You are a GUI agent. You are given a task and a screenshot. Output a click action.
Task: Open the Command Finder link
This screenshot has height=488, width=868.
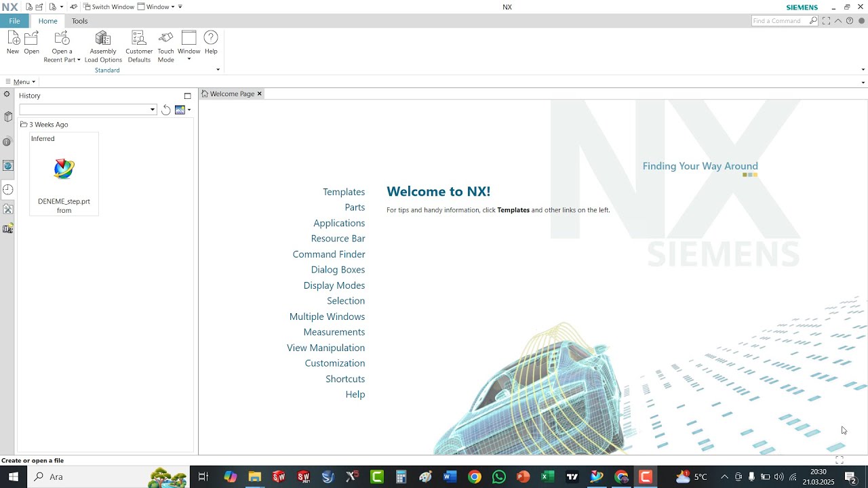pyautogui.click(x=329, y=254)
